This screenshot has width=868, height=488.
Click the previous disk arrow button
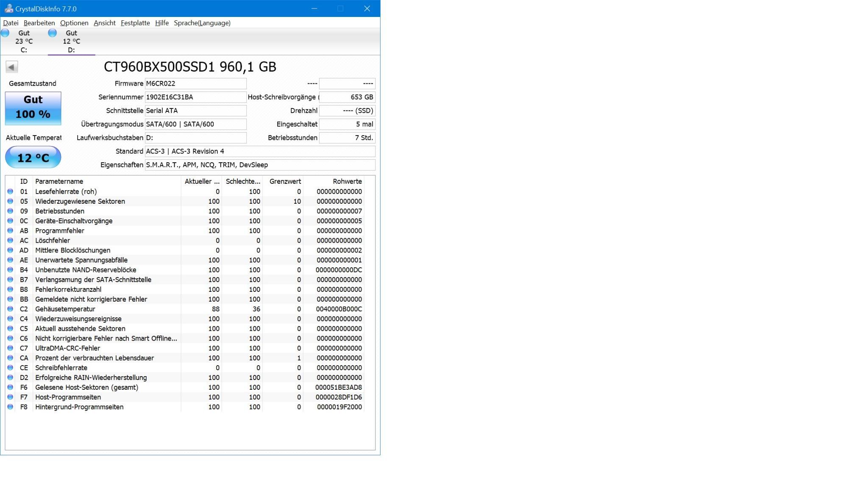(x=12, y=67)
